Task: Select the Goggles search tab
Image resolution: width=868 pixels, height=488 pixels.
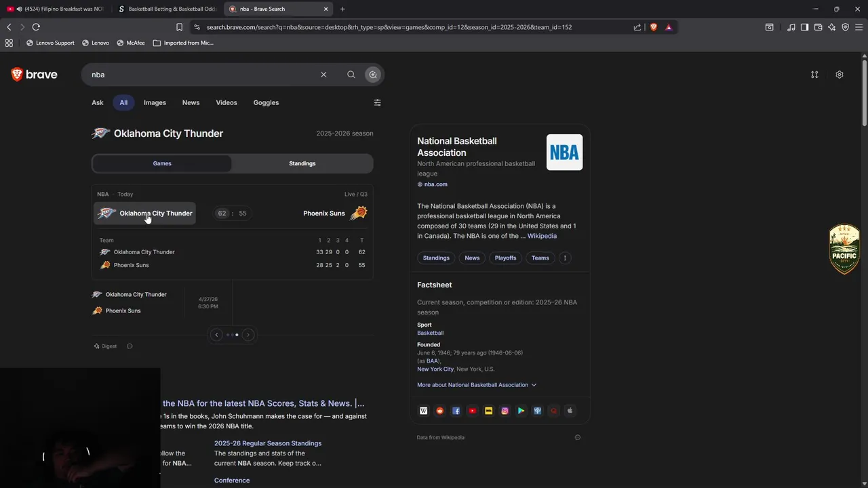Action: pyautogui.click(x=266, y=102)
